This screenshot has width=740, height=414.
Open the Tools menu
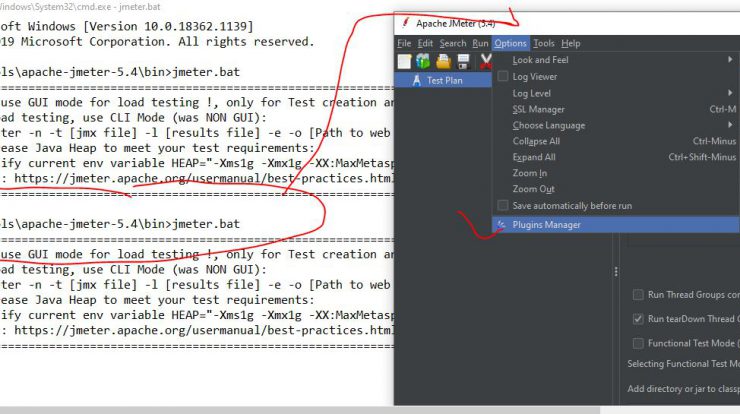[x=544, y=43]
